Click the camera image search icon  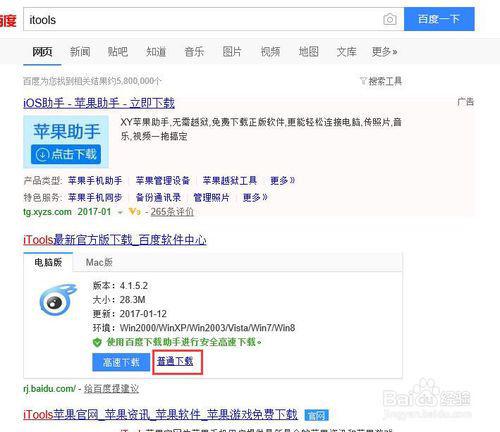(390, 19)
